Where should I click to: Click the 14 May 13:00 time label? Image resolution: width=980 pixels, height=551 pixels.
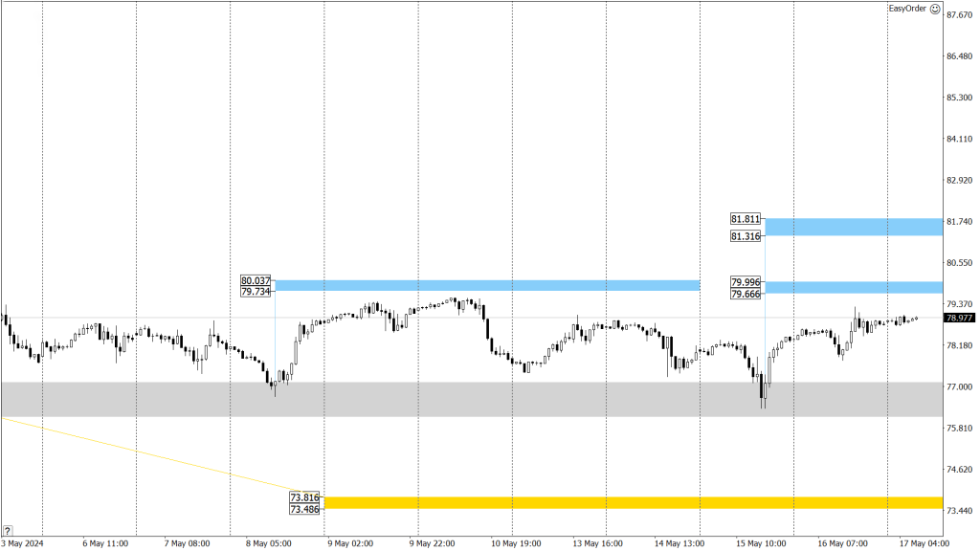(679, 543)
